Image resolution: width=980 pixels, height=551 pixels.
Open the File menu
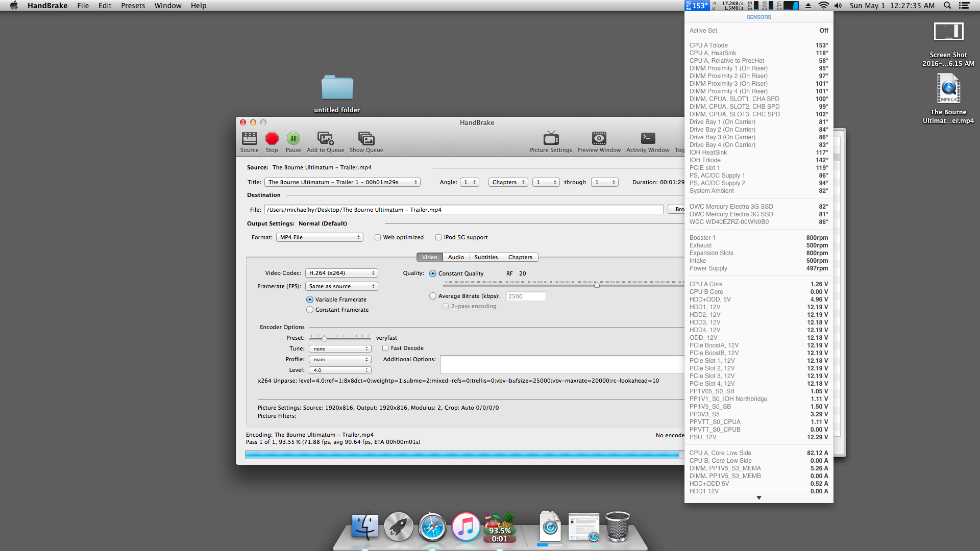(83, 6)
